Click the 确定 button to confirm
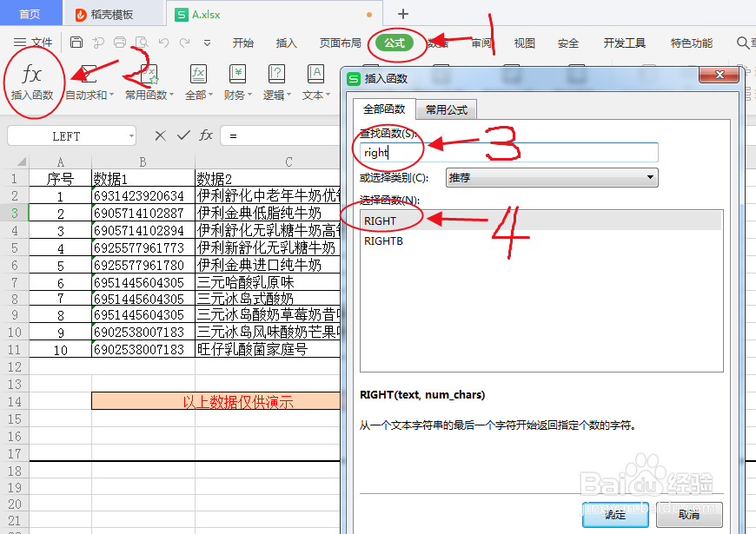This screenshot has height=534, width=756. point(614,514)
